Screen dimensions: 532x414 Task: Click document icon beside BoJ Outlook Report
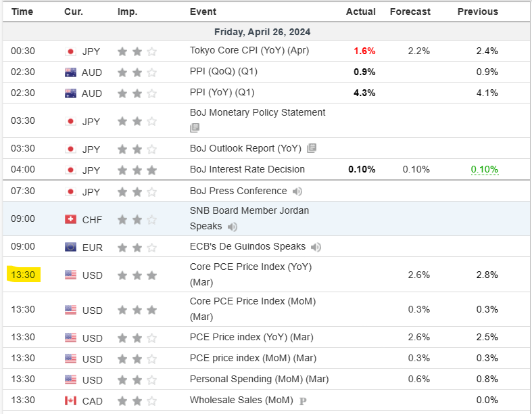311,148
